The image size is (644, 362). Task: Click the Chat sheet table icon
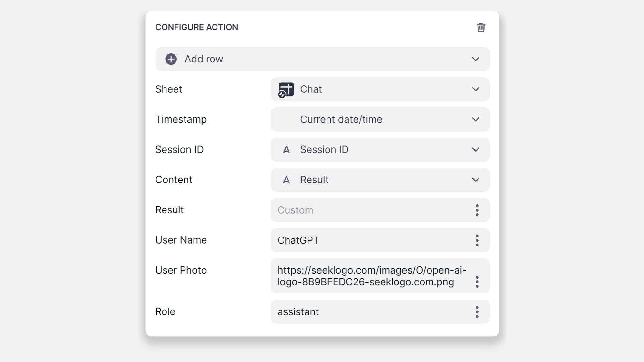point(286,89)
